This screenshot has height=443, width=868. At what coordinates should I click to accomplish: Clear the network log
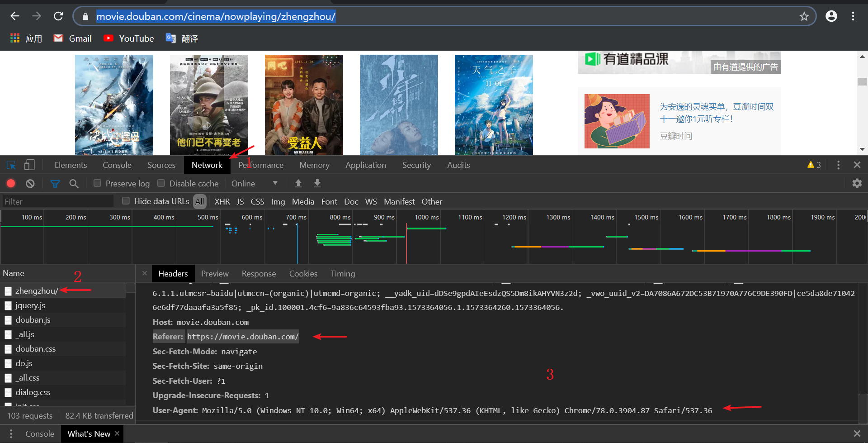[30, 183]
